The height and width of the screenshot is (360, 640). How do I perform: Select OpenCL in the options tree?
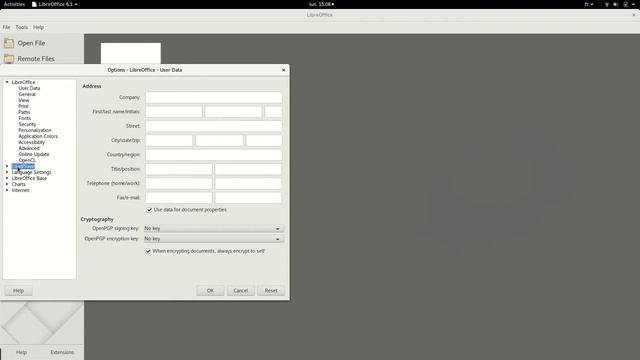(x=27, y=160)
